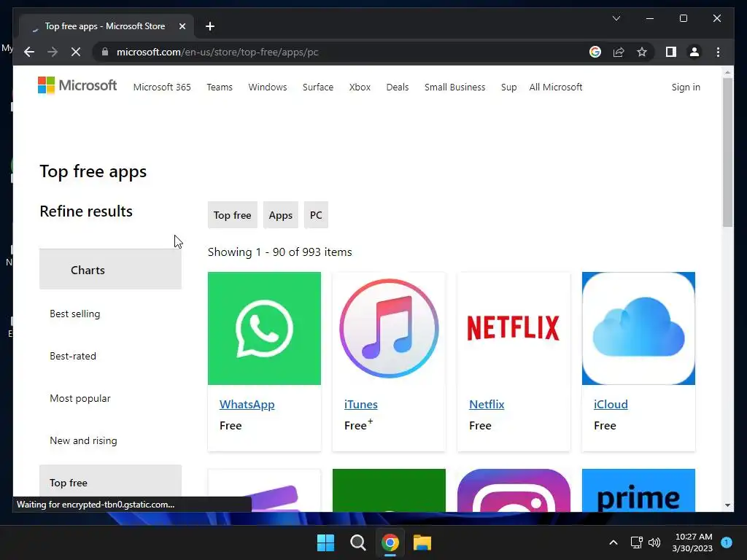Bookmark this page with the star icon

[642, 52]
